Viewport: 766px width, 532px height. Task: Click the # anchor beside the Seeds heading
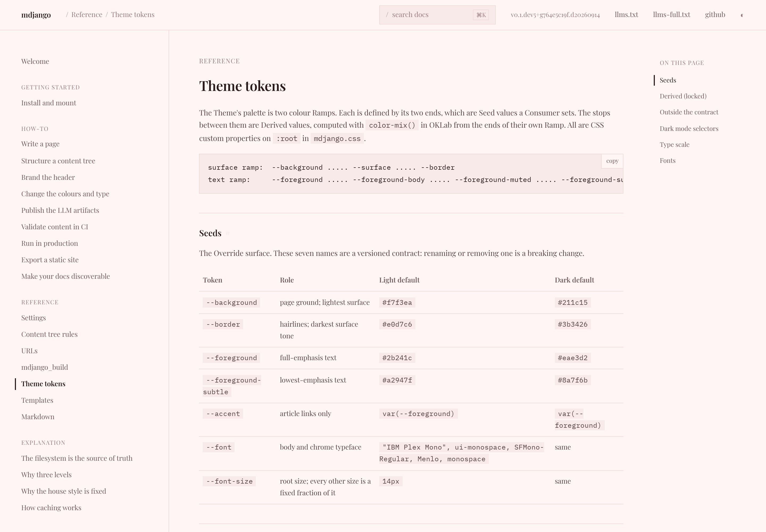click(x=228, y=233)
